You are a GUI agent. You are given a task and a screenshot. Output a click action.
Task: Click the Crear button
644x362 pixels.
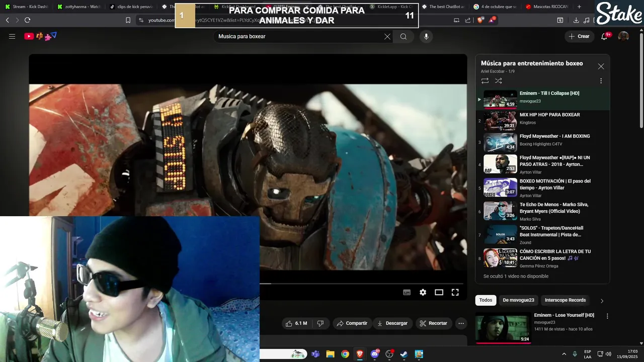tap(579, 36)
